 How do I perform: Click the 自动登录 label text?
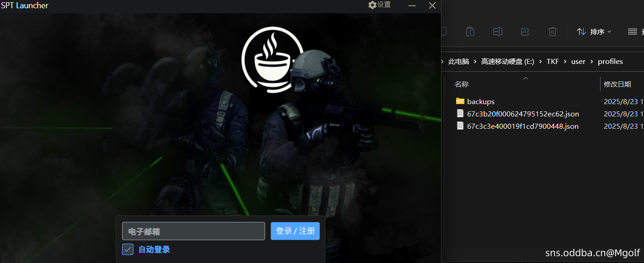click(x=154, y=249)
